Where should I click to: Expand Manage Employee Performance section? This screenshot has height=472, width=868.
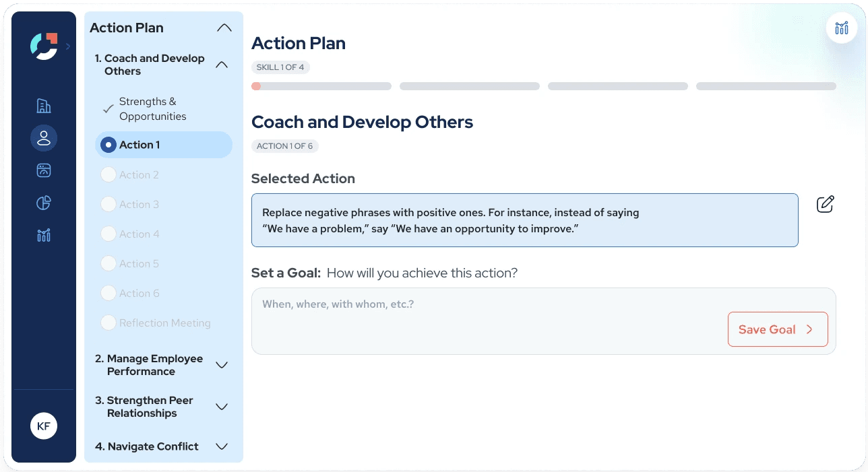(x=221, y=365)
